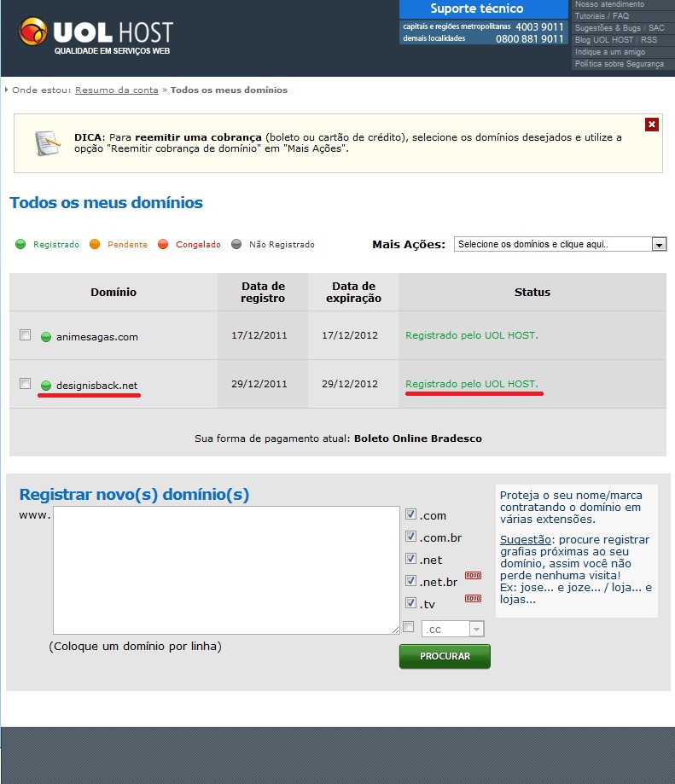Click the animesagas.com domain name
The height and width of the screenshot is (784, 675).
(97, 337)
